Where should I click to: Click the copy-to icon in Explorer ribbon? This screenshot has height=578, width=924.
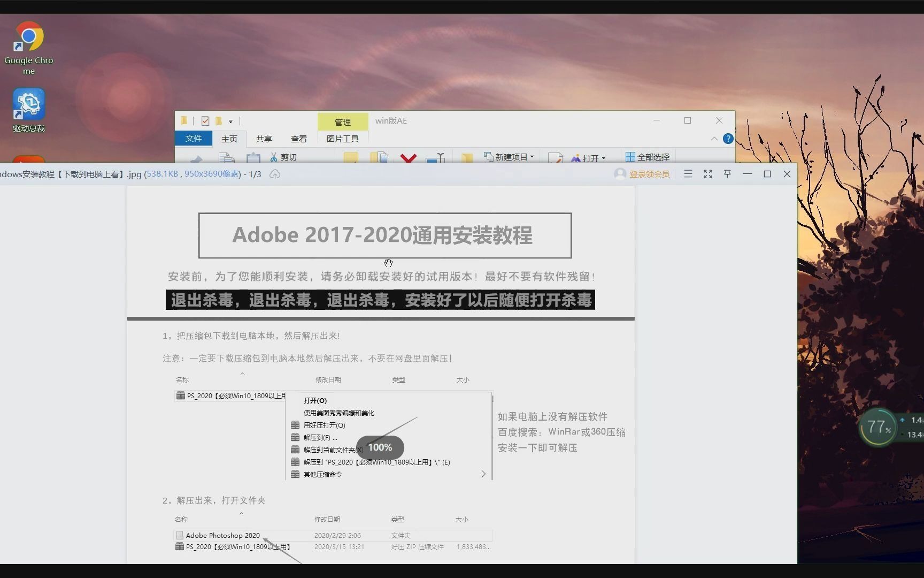[380, 157]
